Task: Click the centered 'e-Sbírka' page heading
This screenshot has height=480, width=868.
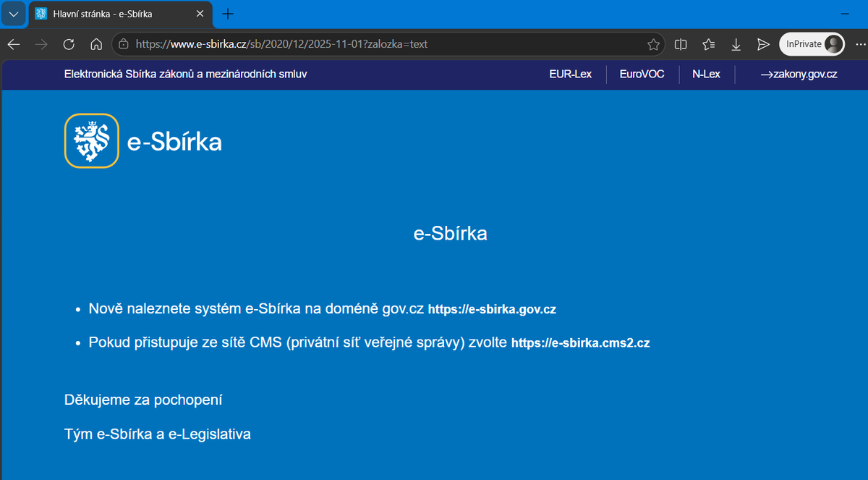Action: 450,234
